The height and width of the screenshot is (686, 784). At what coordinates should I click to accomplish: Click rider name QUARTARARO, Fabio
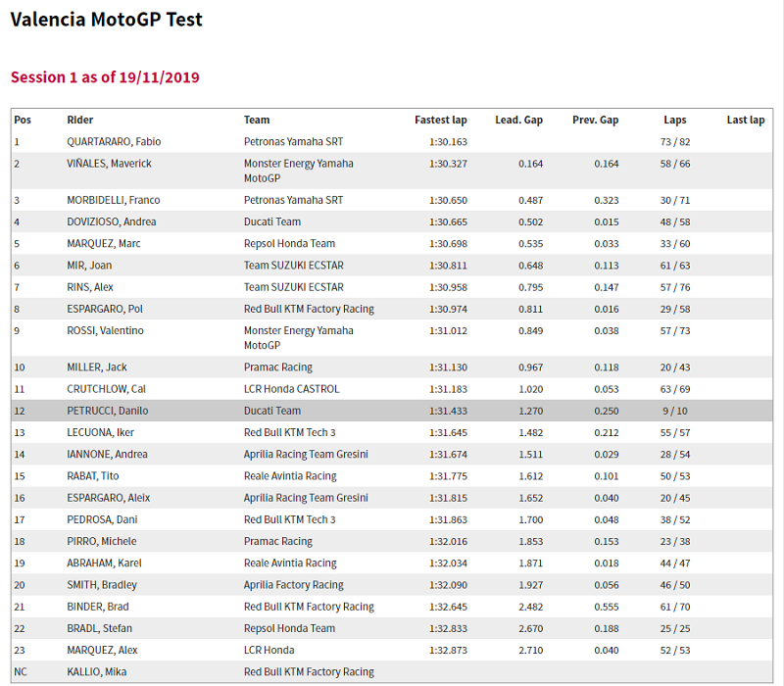click(109, 142)
